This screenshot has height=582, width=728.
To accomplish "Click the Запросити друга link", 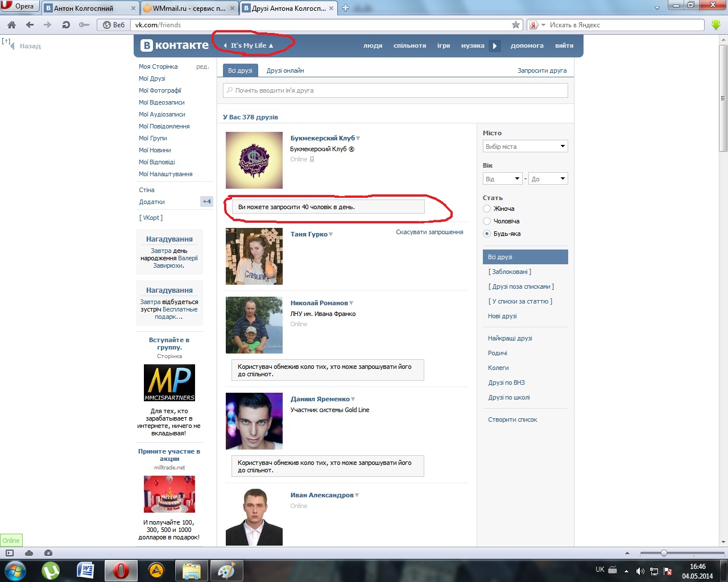I will click(542, 70).
